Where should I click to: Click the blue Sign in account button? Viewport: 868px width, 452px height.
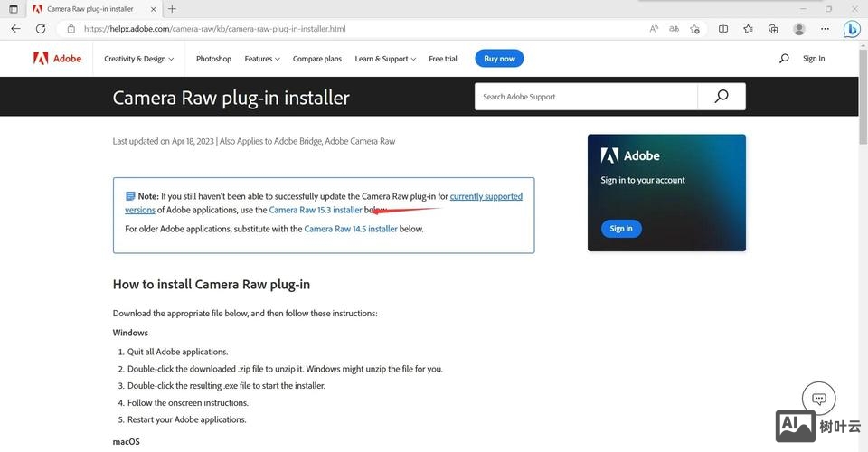(x=621, y=229)
